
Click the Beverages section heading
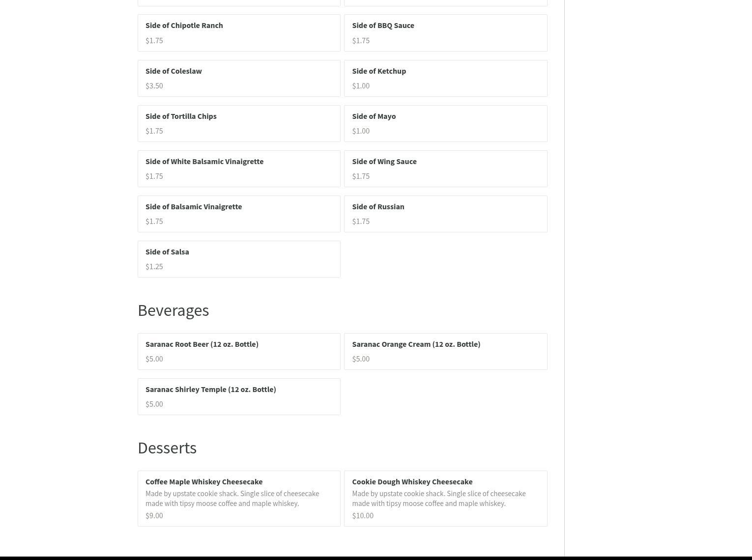pyautogui.click(x=173, y=310)
